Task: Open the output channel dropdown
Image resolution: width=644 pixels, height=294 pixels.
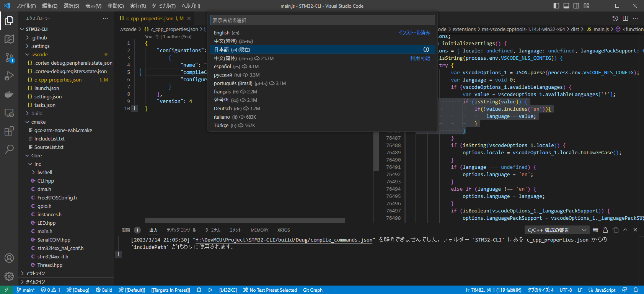Action: (556, 230)
